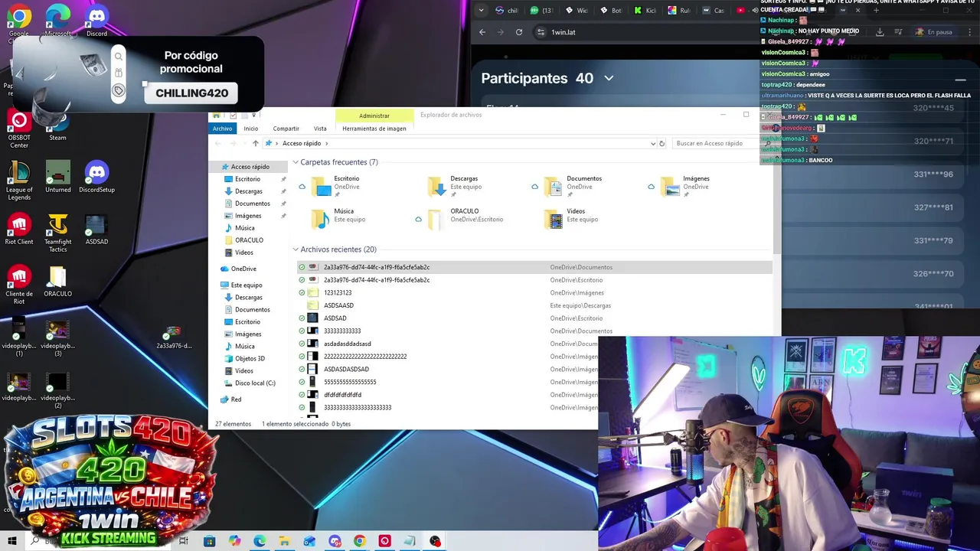Select the recent file asdadasddadsasd

448,344
